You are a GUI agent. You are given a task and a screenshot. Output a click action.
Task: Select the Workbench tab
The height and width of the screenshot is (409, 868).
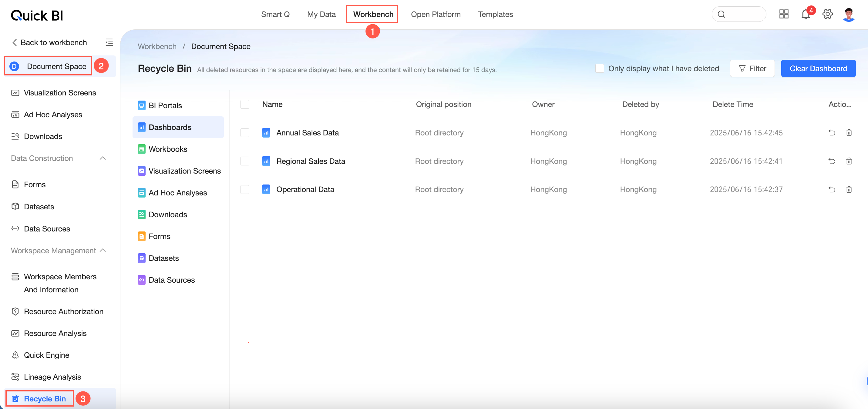click(373, 14)
